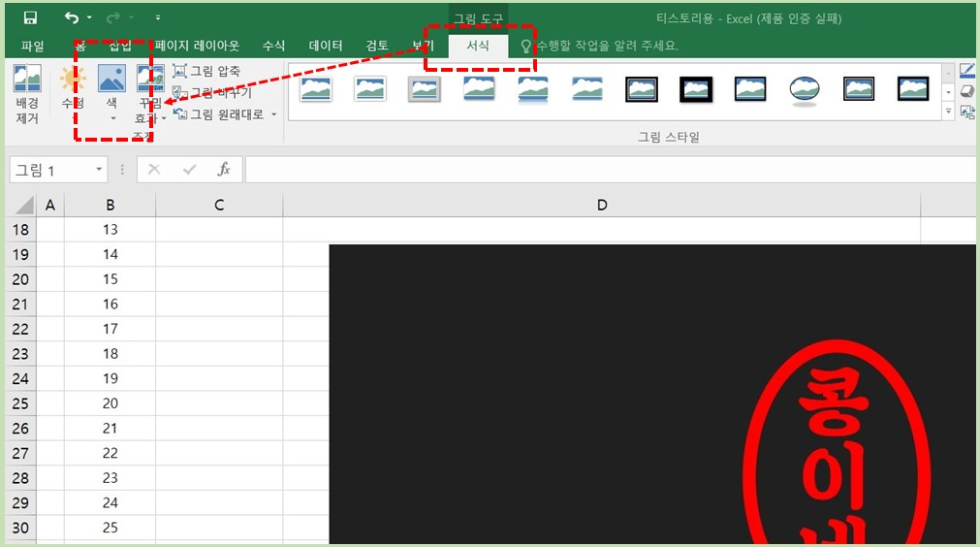Apply the fifth reflected rounded rectangle style
The width and height of the screenshot is (980, 547).
[533, 89]
